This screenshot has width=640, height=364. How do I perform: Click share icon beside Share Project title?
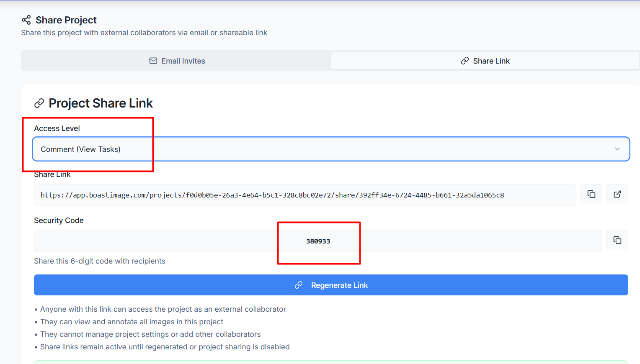click(26, 20)
